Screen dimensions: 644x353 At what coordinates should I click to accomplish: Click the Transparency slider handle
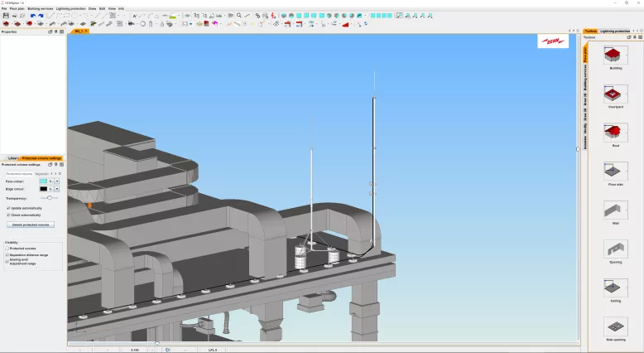click(x=50, y=198)
